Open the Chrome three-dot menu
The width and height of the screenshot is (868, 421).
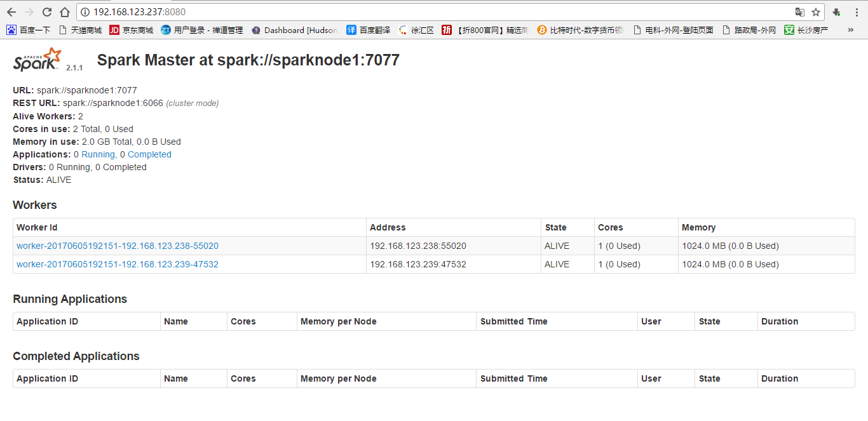(855, 12)
